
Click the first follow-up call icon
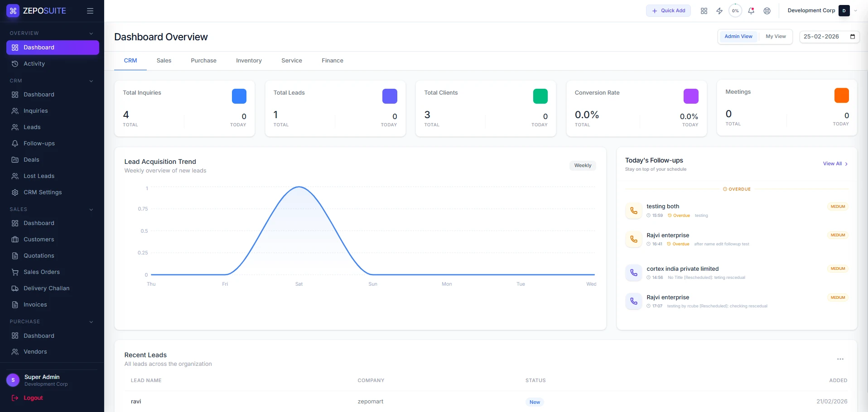coord(633,210)
